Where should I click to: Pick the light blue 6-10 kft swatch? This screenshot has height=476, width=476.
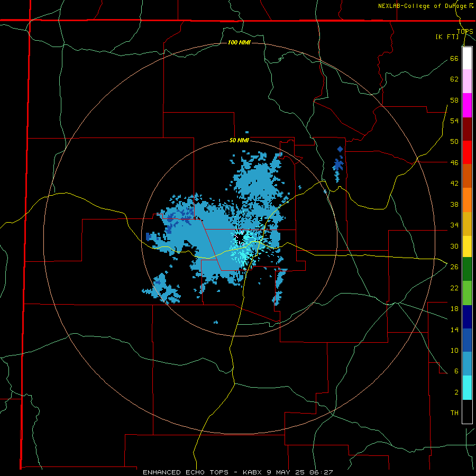[x=467, y=364]
